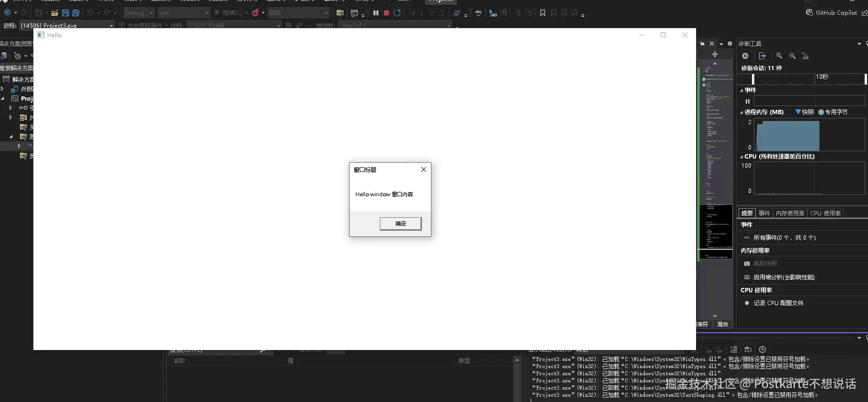Click the find in files folder icon
Screen dimensions: 868x402
340,13
